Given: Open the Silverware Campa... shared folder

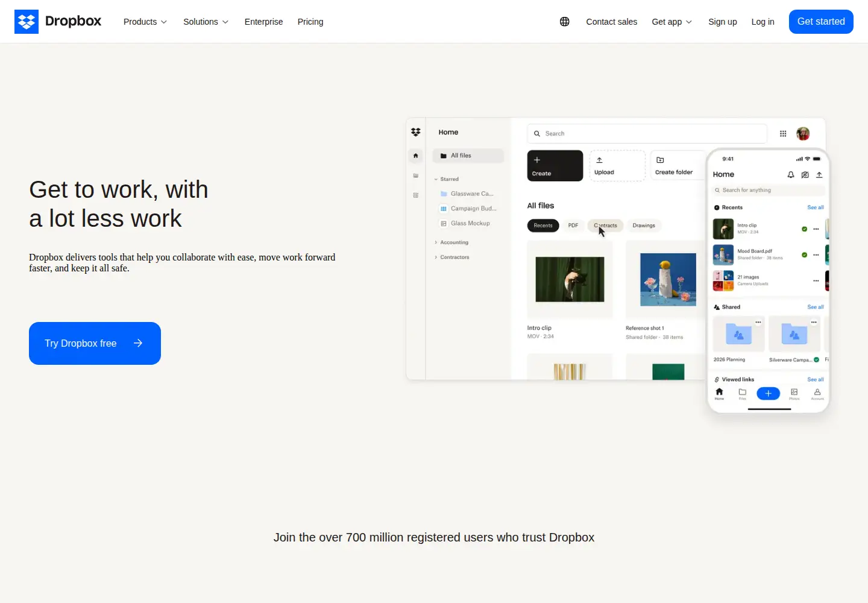Looking at the screenshot, I should pos(794,339).
